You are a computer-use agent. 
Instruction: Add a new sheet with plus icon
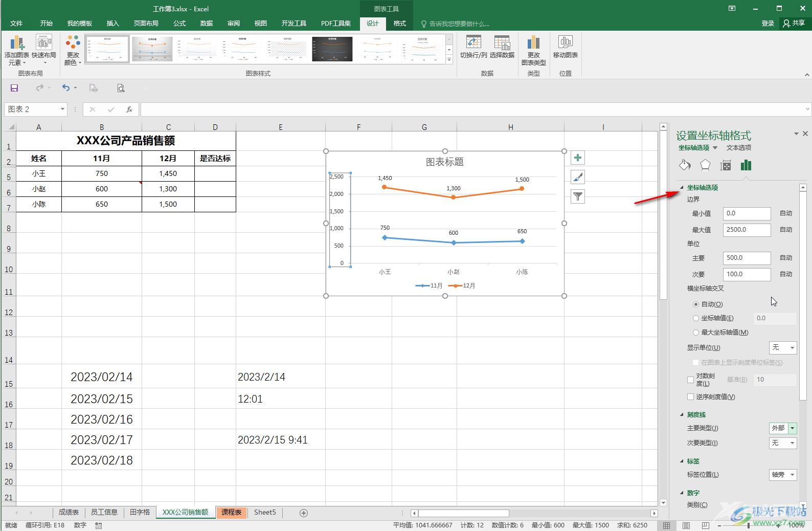[x=304, y=513]
